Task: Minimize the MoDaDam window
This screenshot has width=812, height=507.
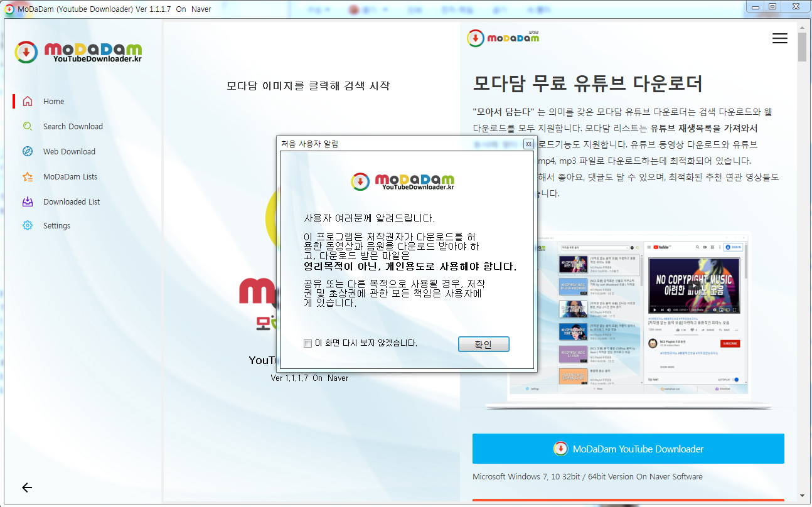Action: point(755,6)
